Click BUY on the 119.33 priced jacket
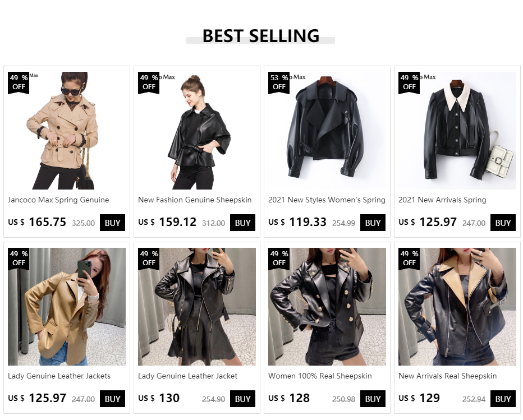The width and height of the screenshot is (523, 420). [373, 223]
